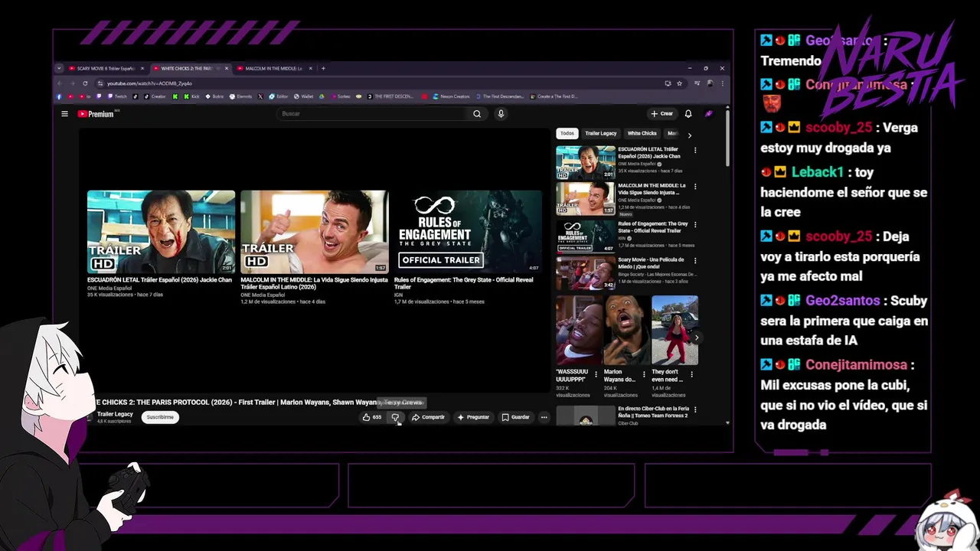
Task: Click the YouTube page vertical scrollbar
Action: [x=727, y=138]
